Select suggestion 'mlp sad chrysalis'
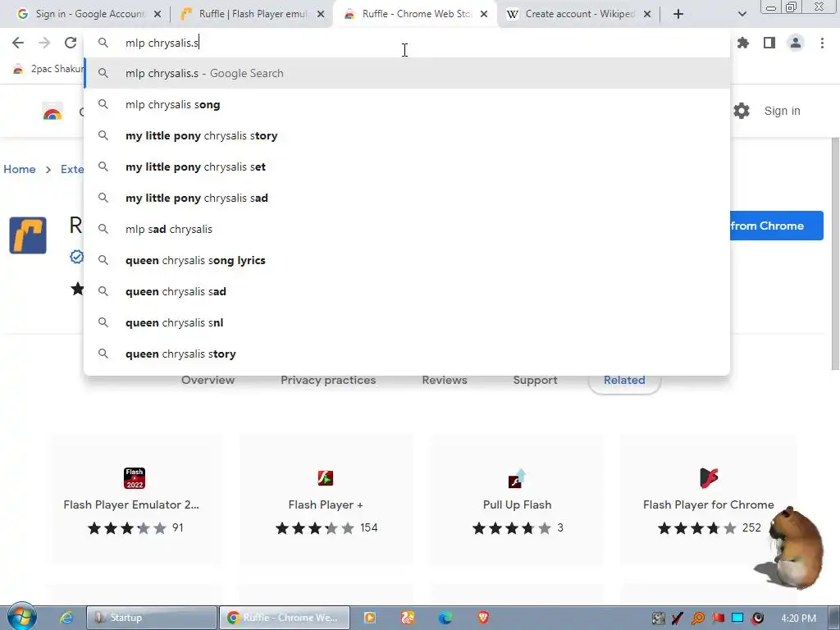The height and width of the screenshot is (630, 840). tap(407, 229)
